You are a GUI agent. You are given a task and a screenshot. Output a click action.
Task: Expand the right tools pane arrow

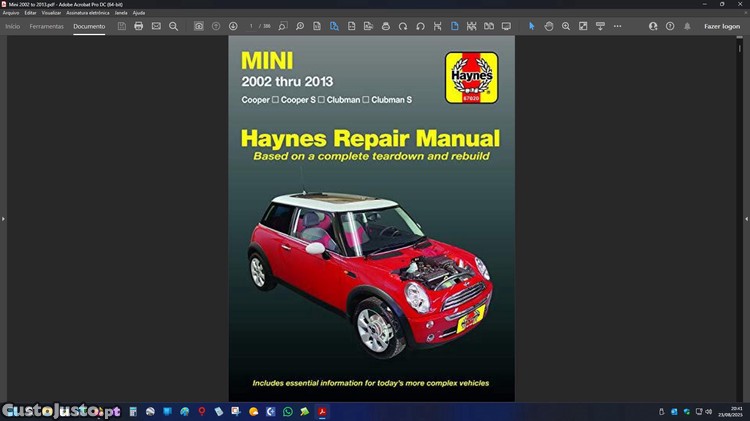point(746,218)
